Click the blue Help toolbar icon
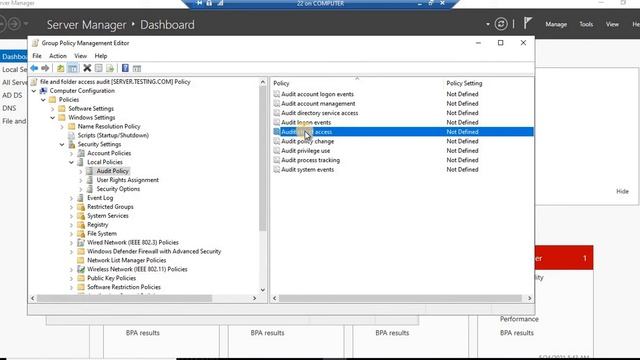Screen dimensions: 640x360 tap(125, 68)
